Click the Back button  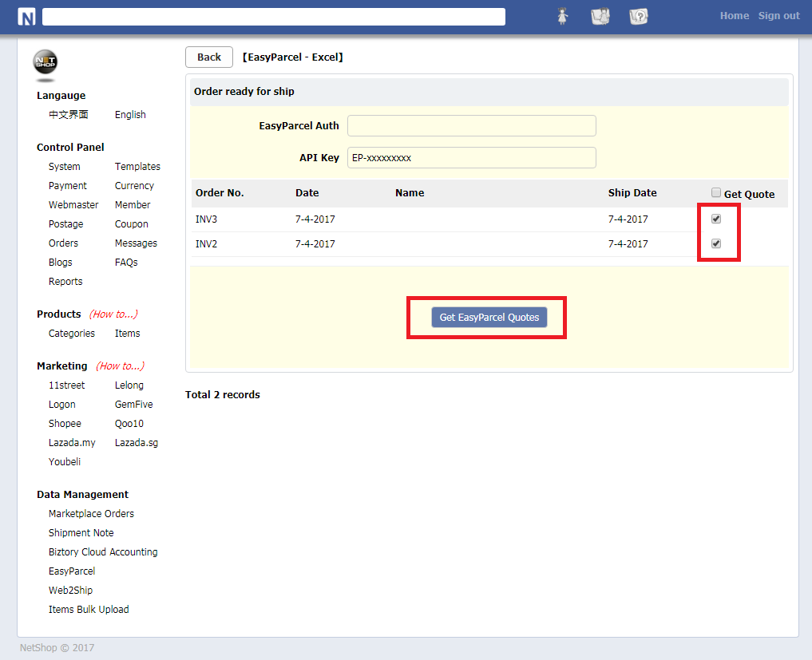(209, 57)
